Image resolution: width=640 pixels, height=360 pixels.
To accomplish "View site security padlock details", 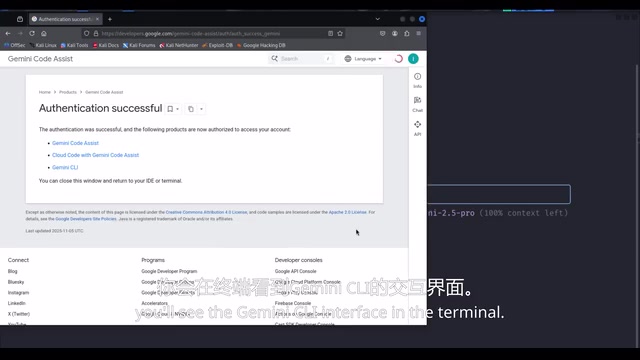I will (96, 33).
